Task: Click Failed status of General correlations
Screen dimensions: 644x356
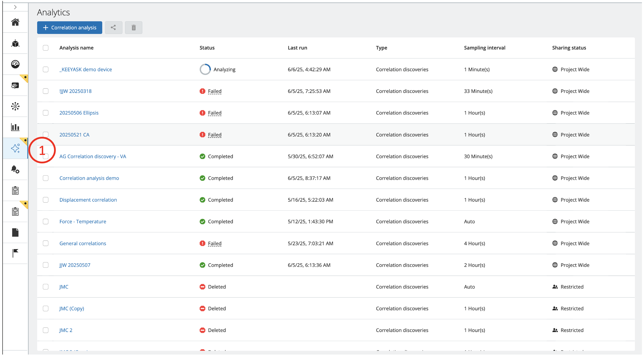Action: coord(214,243)
